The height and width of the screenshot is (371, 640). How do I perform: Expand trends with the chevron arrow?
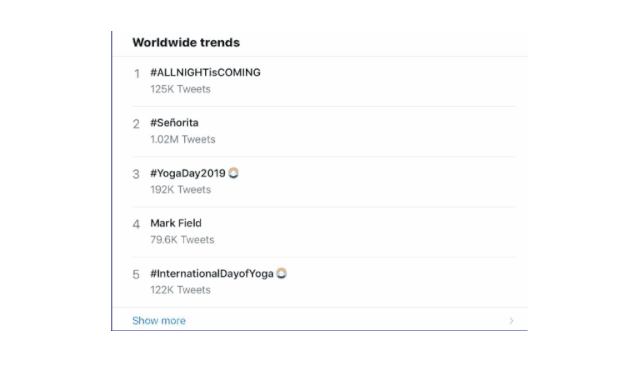pos(511,321)
